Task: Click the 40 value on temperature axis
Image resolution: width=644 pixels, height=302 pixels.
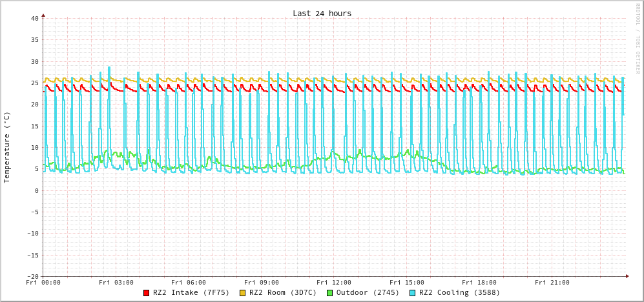Action: 34,18
